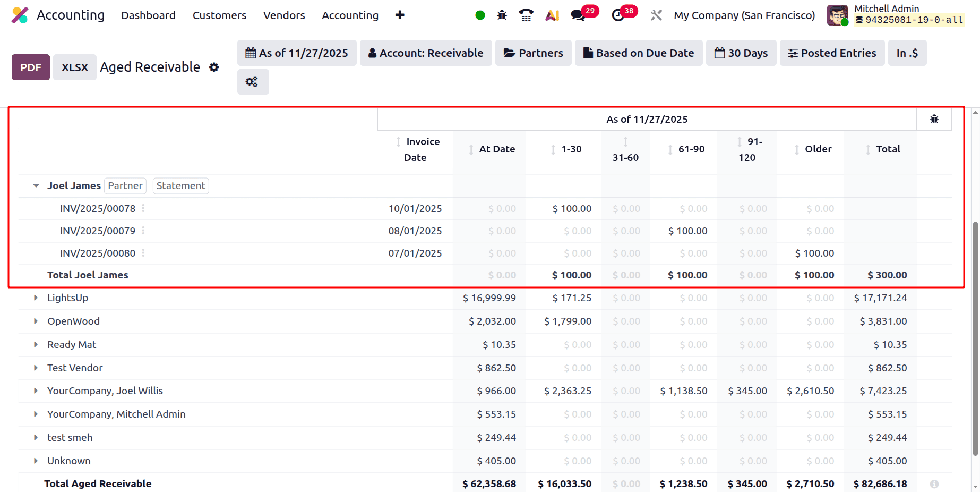Open the Customers menu
980x492 pixels.
[219, 15]
